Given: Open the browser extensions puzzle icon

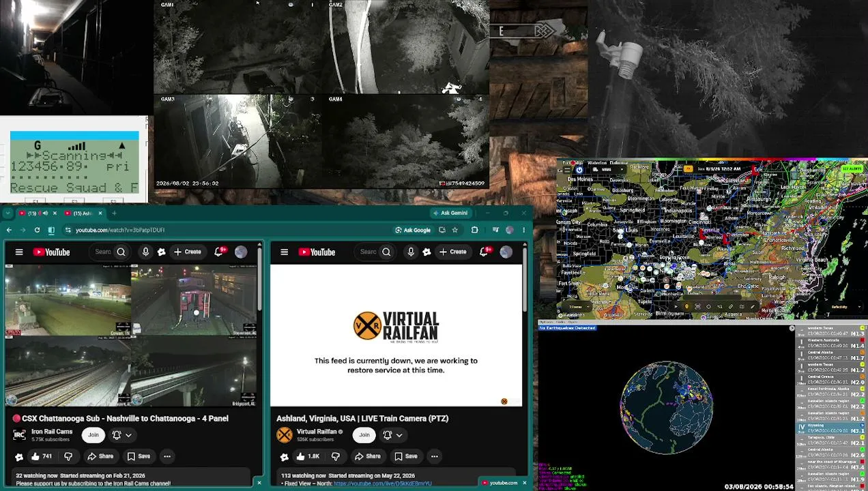Looking at the screenshot, I should (474, 230).
